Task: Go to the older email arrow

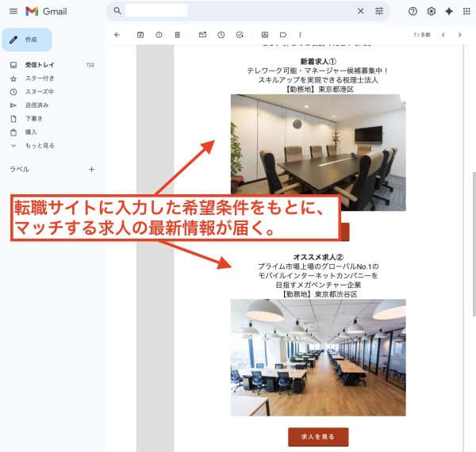Action: coord(459,35)
